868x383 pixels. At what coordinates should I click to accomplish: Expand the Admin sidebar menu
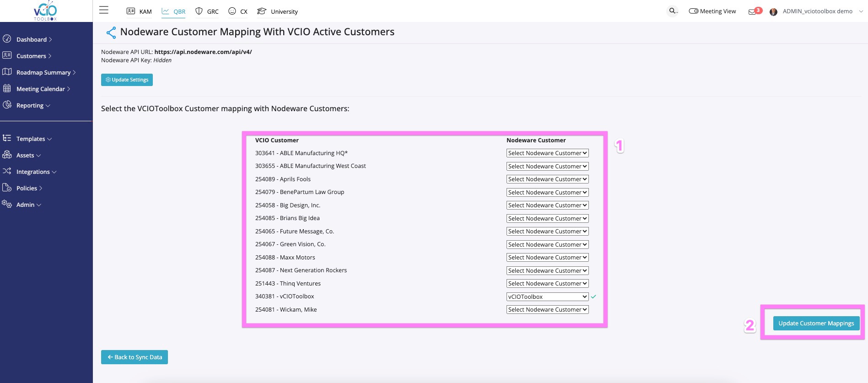(x=28, y=205)
